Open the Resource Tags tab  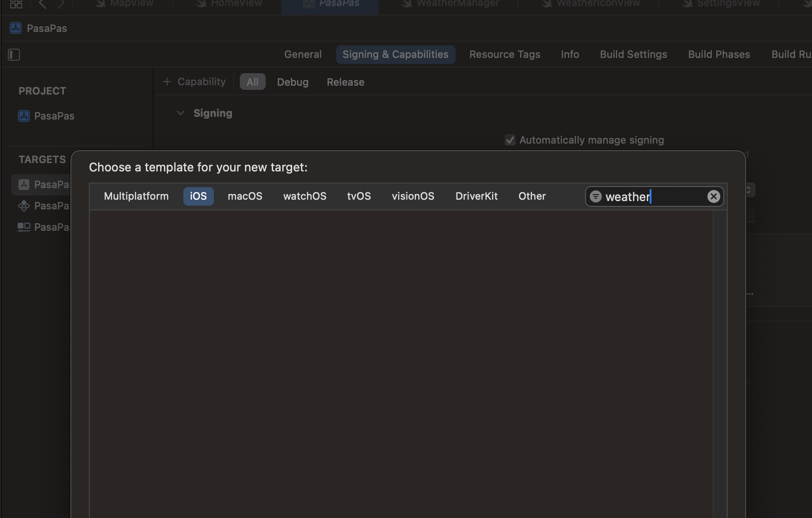[x=505, y=54]
